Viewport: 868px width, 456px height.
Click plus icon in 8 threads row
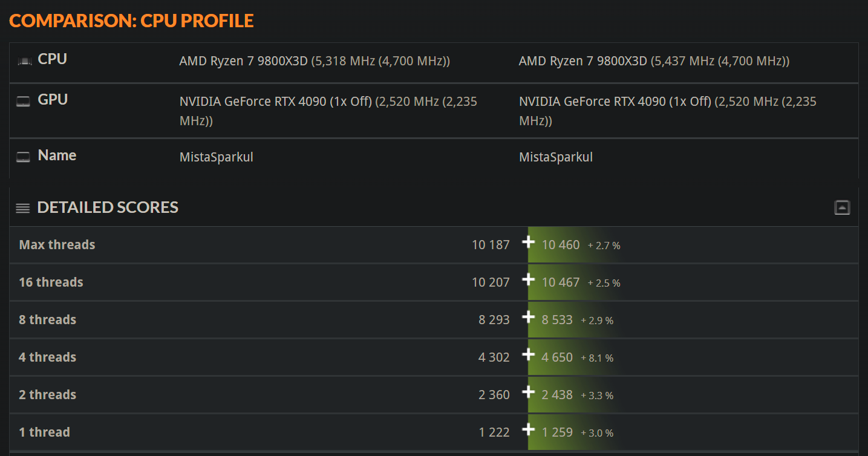click(529, 317)
